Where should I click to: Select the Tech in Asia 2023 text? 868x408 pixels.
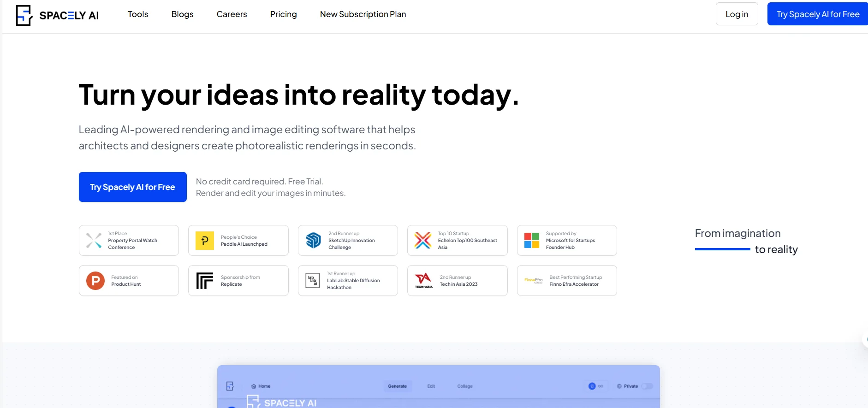458,284
